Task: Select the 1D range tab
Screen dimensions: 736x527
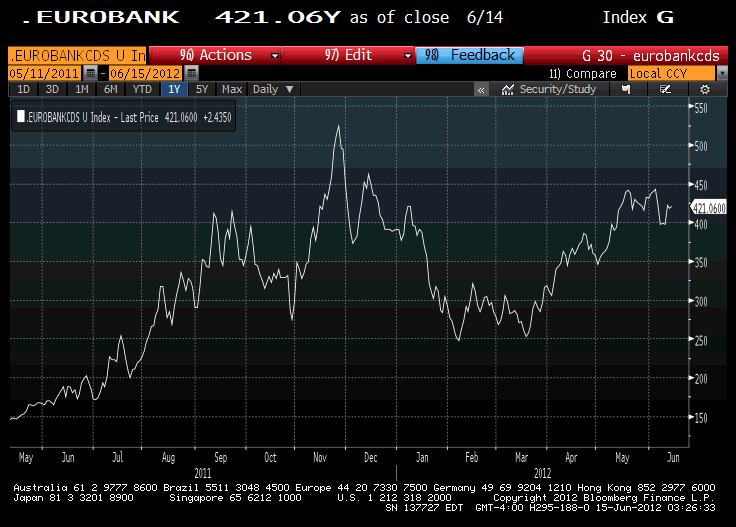Action: tap(23, 89)
